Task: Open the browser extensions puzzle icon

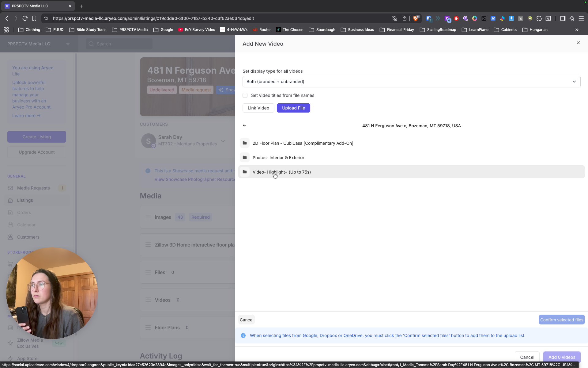Action: point(539,18)
